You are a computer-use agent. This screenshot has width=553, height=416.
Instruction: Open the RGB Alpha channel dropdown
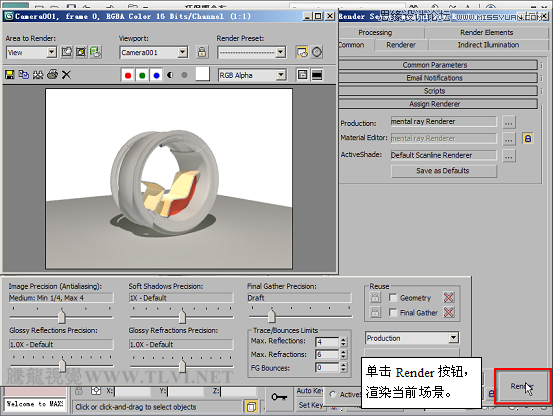[281, 75]
